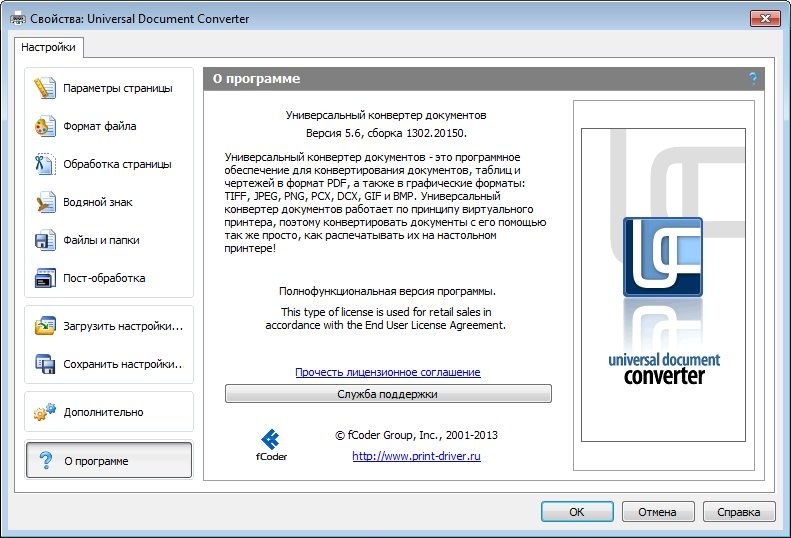Click the Load settings folder icon
Screen dimensions: 791x538
pyautogui.click(x=45, y=326)
